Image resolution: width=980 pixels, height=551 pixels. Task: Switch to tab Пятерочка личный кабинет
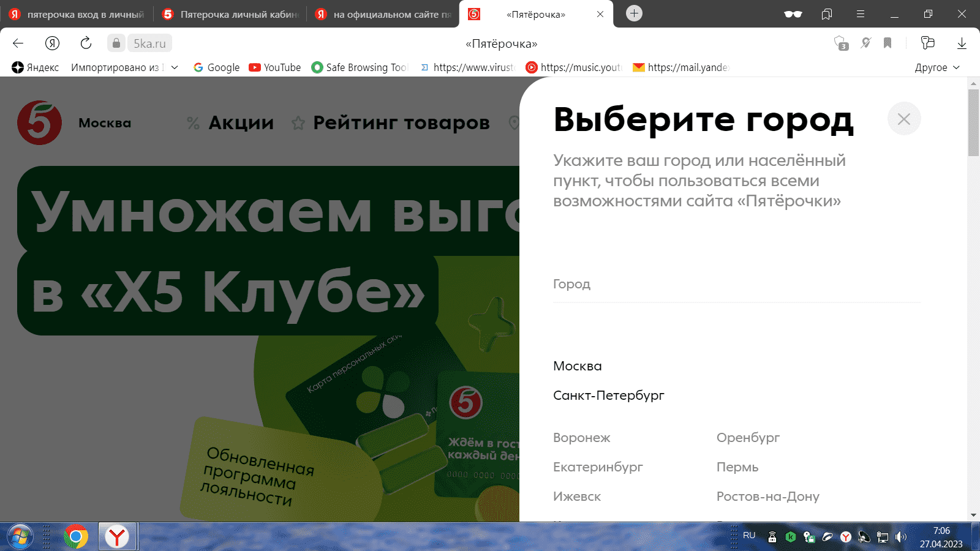230,14
